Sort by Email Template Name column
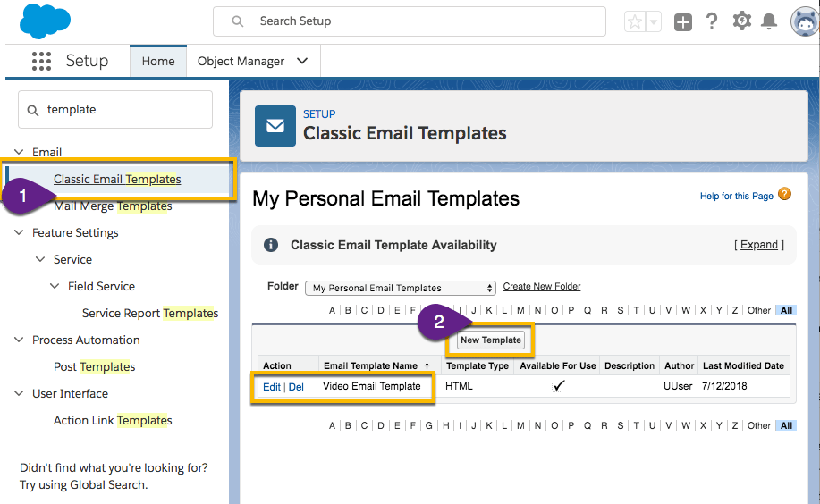820x504 pixels. click(370, 366)
